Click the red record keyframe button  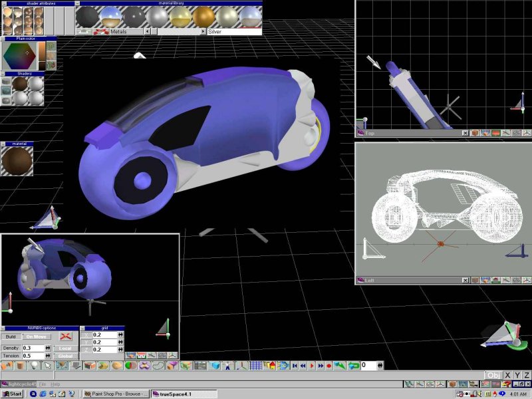pyautogui.click(x=329, y=365)
